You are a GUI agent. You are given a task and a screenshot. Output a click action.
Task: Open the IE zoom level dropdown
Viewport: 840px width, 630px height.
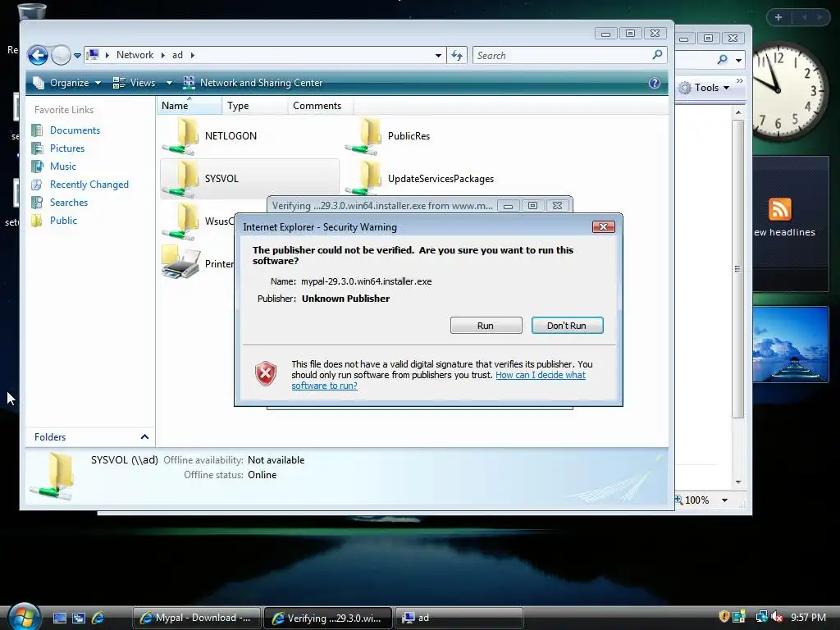pyautogui.click(x=725, y=500)
